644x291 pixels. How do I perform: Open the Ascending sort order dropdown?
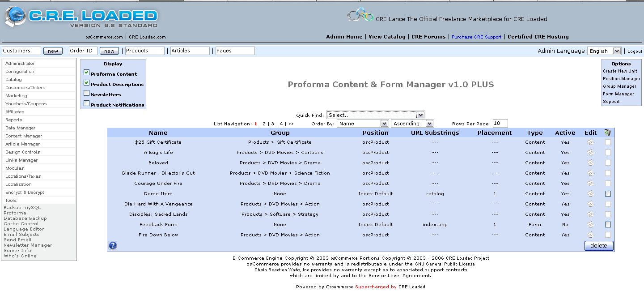tap(412, 124)
